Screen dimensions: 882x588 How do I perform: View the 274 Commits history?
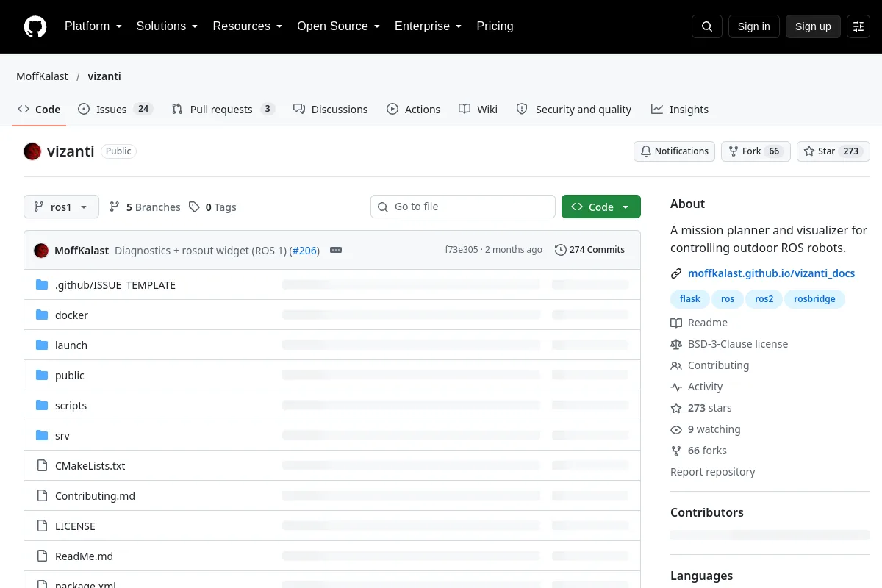[x=589, y=250]
